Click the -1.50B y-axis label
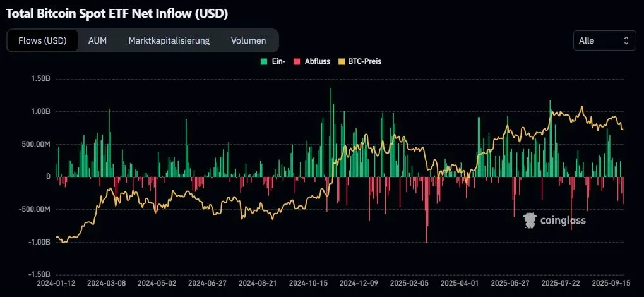644x297 pixels. [38, 274]
